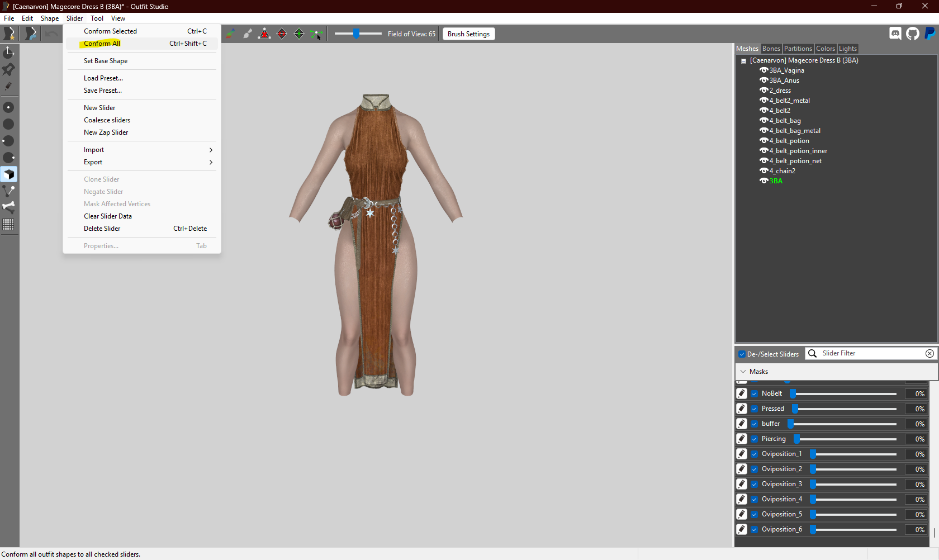
Task: Click the Load Project icon in the toolbar
Action: click(31, 34)
